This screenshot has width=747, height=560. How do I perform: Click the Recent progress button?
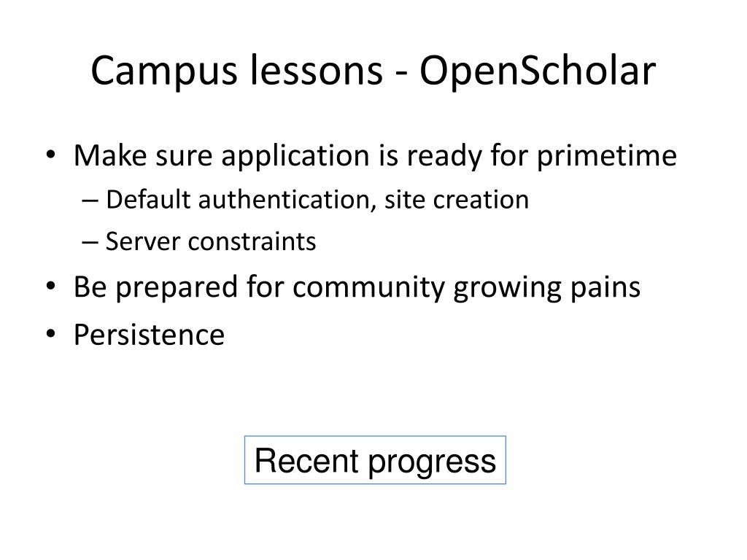pyautogui.click(x=375, y=461)
